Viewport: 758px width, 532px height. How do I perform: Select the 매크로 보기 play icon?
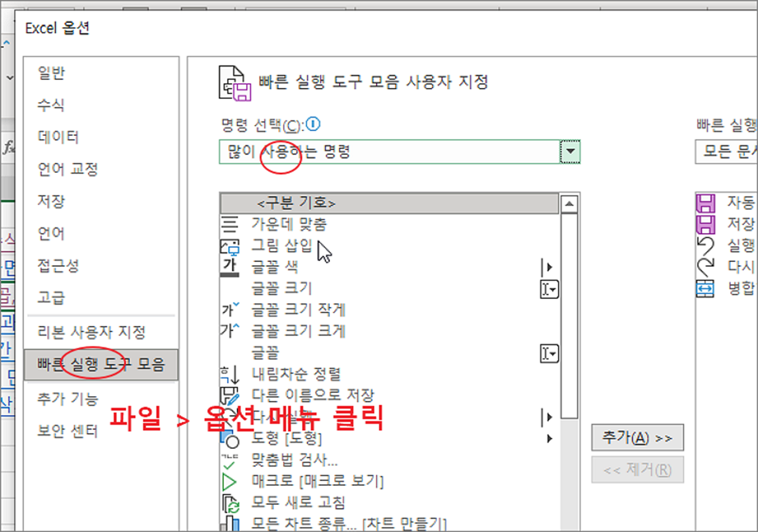click(x=230, y=482)
